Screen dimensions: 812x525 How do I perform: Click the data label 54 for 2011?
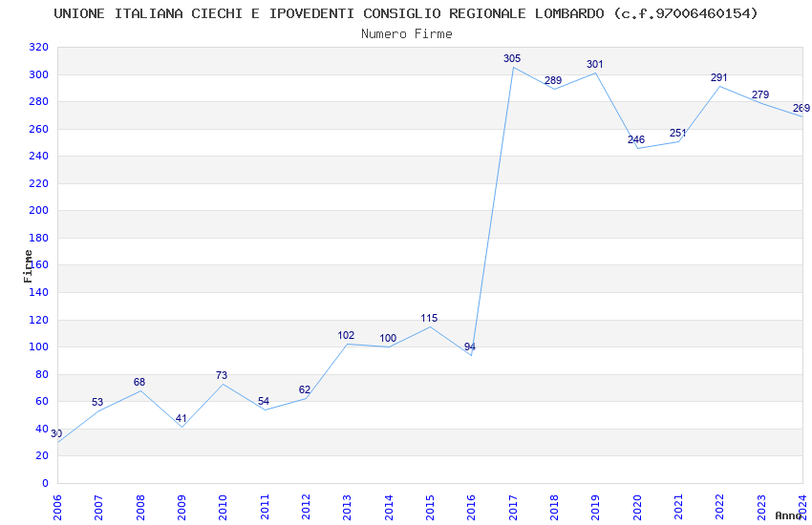264,401
